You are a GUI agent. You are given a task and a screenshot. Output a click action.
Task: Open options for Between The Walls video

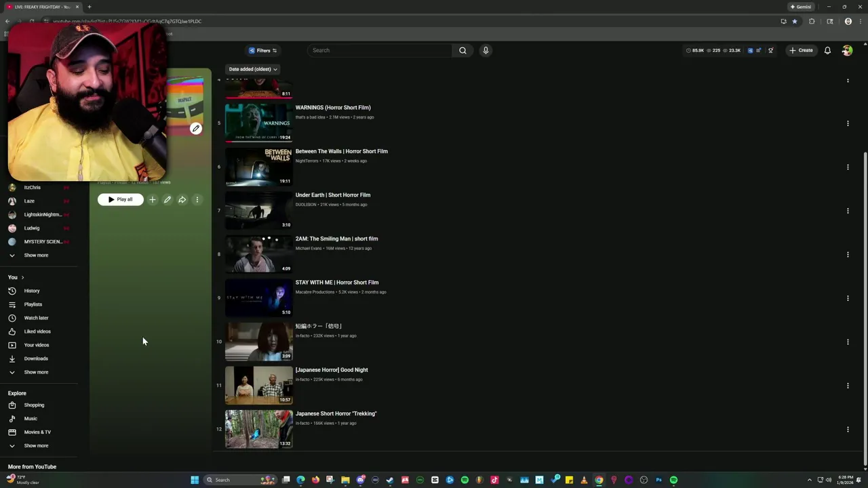[x=848, y=167]
